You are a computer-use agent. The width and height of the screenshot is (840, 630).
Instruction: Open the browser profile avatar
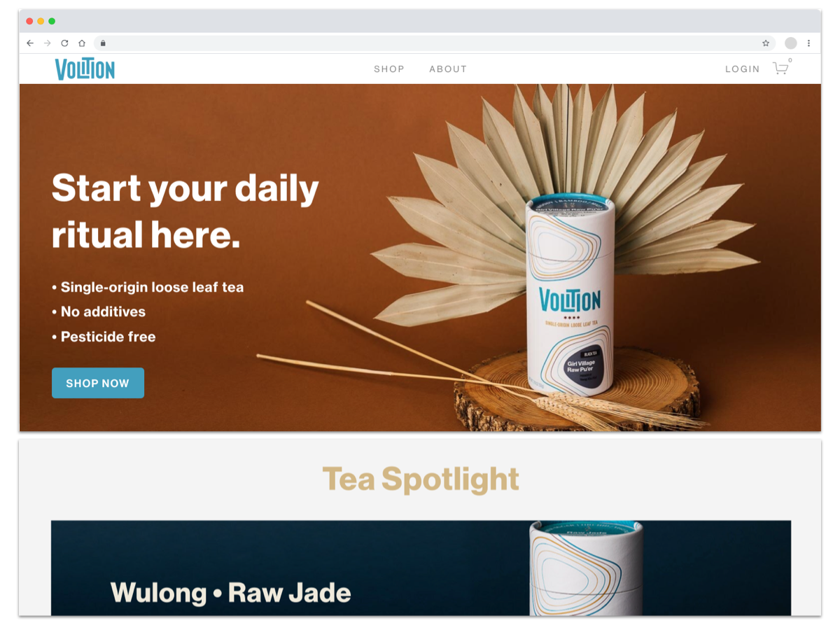(791, 43)
